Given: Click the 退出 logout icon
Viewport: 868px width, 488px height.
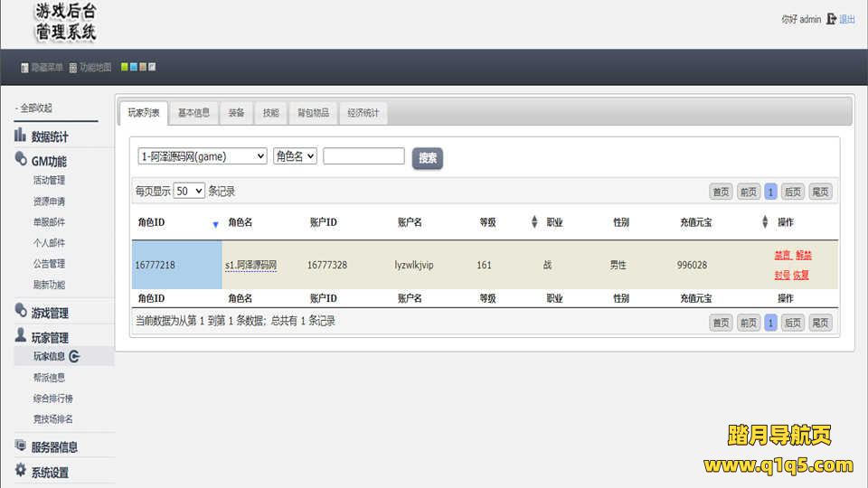Looking at the screenshot, I should [x=832, y=19].
